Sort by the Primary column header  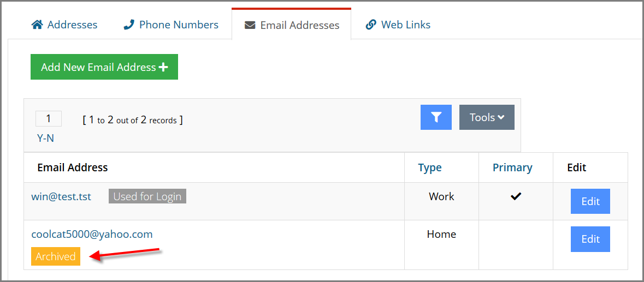pos(512,167)
